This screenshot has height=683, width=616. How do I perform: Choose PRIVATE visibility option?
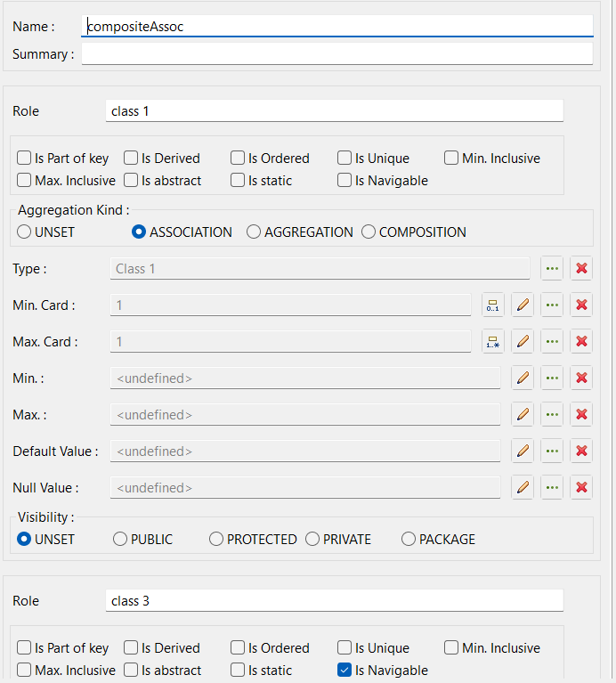[x=312, y=539]
